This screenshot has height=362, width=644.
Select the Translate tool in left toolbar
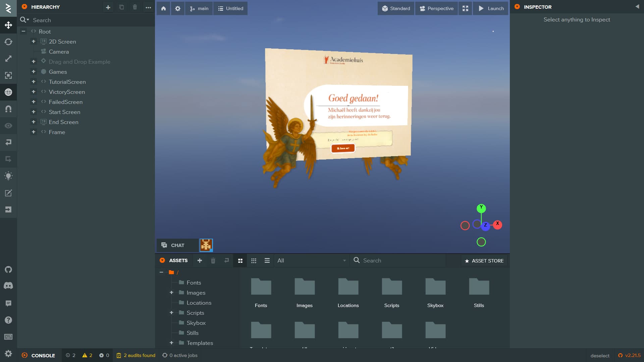point(8,25)
